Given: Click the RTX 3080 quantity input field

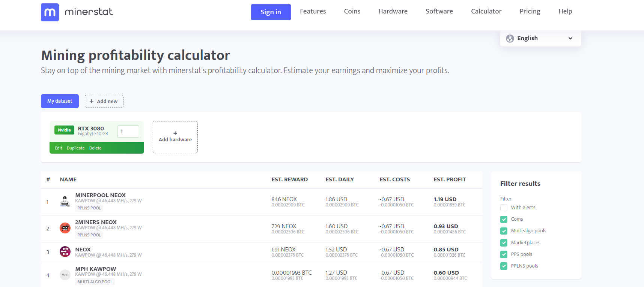Looking at the screenshot, I should 128,132.
